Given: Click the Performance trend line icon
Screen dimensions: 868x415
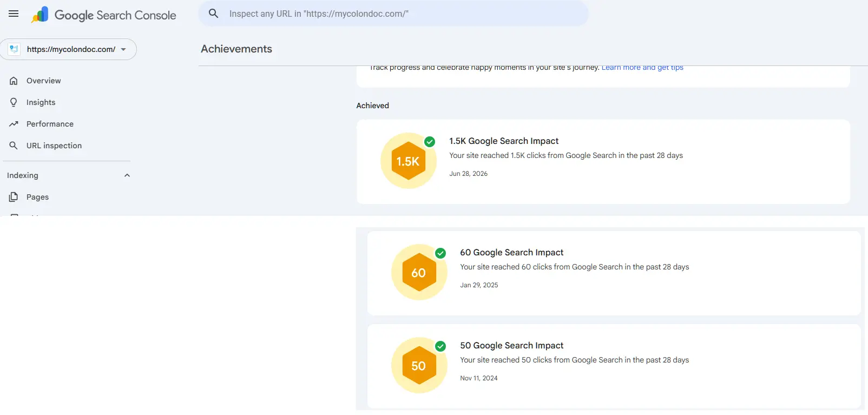Looking at the screenshot, I should click(14, 124).
